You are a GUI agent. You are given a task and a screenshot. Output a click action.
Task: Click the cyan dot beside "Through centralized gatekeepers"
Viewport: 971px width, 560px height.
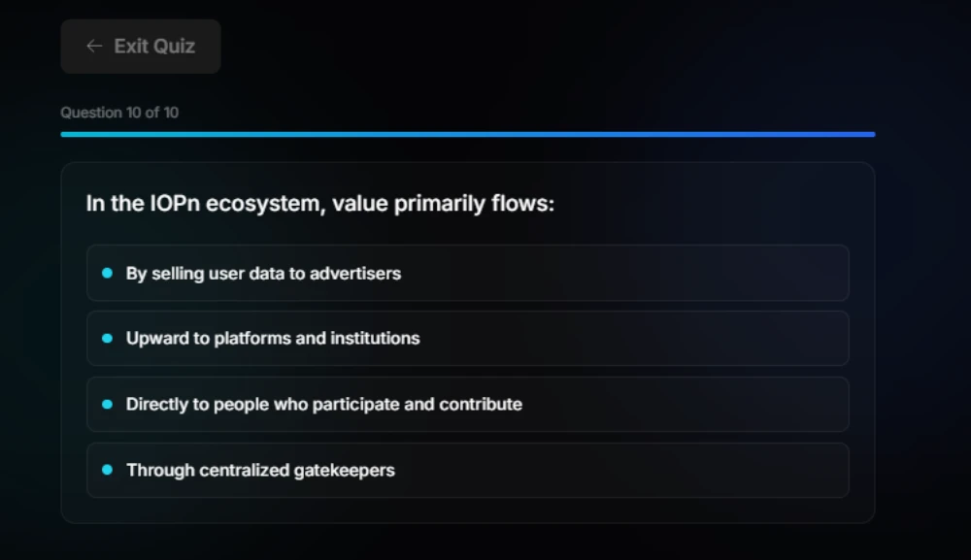(107, 471)
